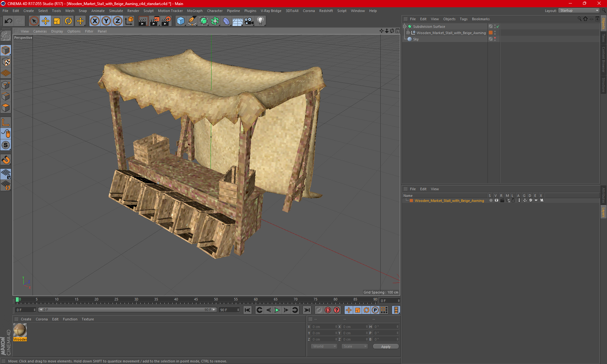This screenshot has height=364, width=607.
Task: Add a Subdivision Surface generator icon
Action: pyautogui.click(x=204, y=21)
